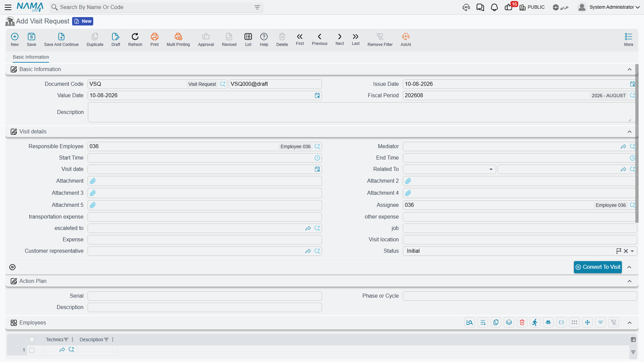The height and width of the screenshot is (362, 644).
Task: Switch language to Arabic
Action: [561, 7]
